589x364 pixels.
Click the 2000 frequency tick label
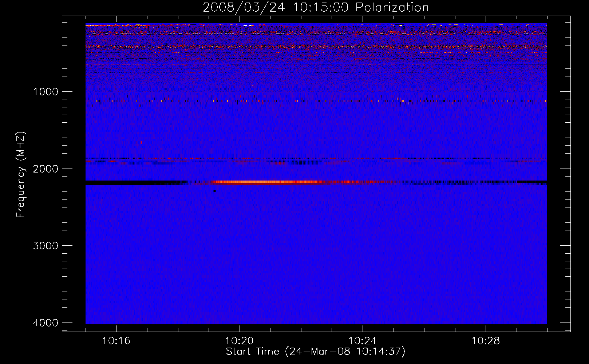click(x=46, y=169)
